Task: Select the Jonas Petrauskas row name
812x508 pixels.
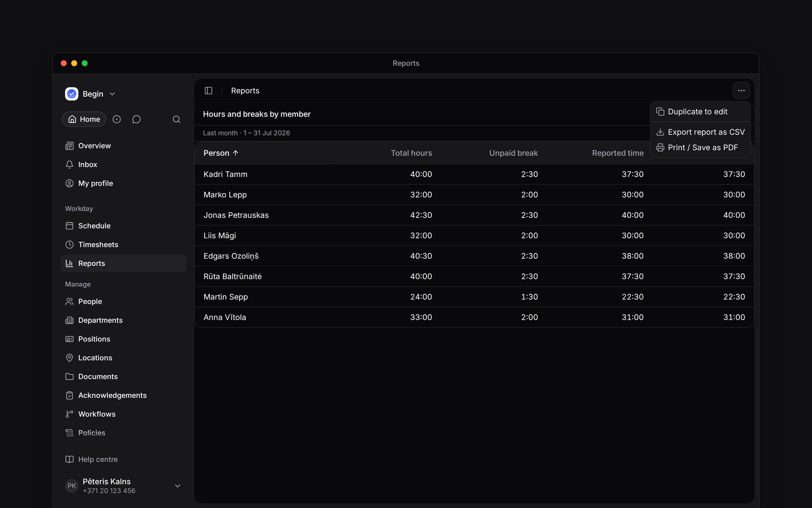Action: pyautogui.click(x=236, y=215)
